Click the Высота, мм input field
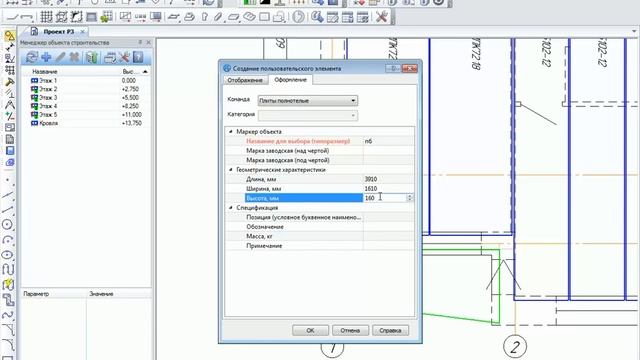This screenshot has width=640, height=360. (385, 198)
